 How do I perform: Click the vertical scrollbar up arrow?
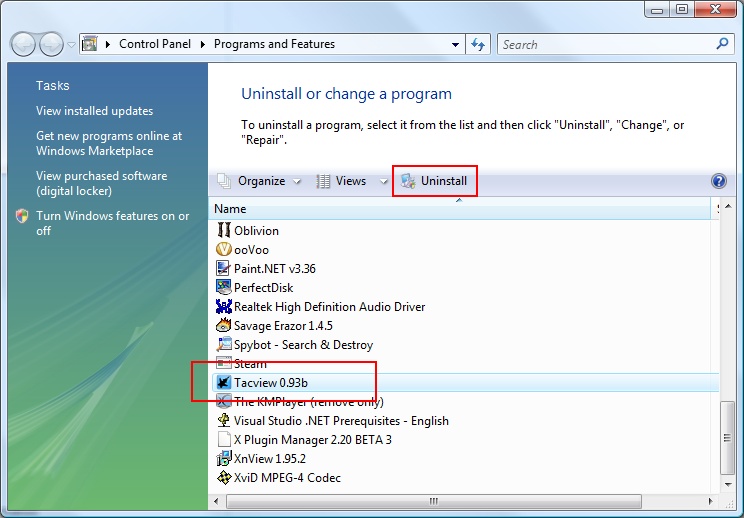pyautogui.click(x=728, y=206)
